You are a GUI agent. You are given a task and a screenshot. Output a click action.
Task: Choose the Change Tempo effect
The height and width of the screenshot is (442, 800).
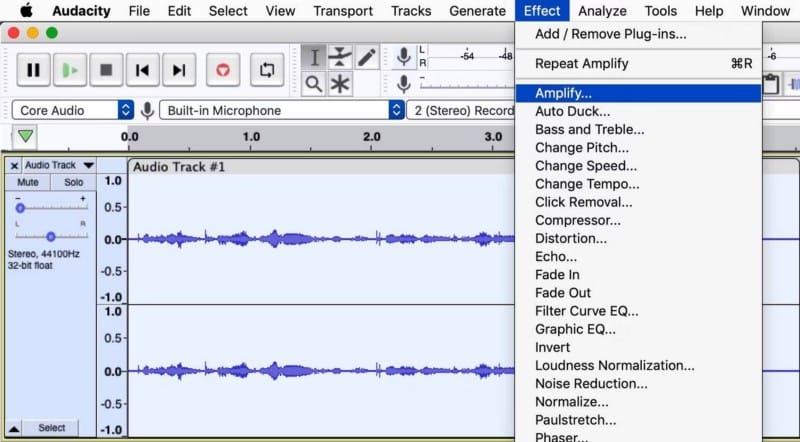[638, 184]
